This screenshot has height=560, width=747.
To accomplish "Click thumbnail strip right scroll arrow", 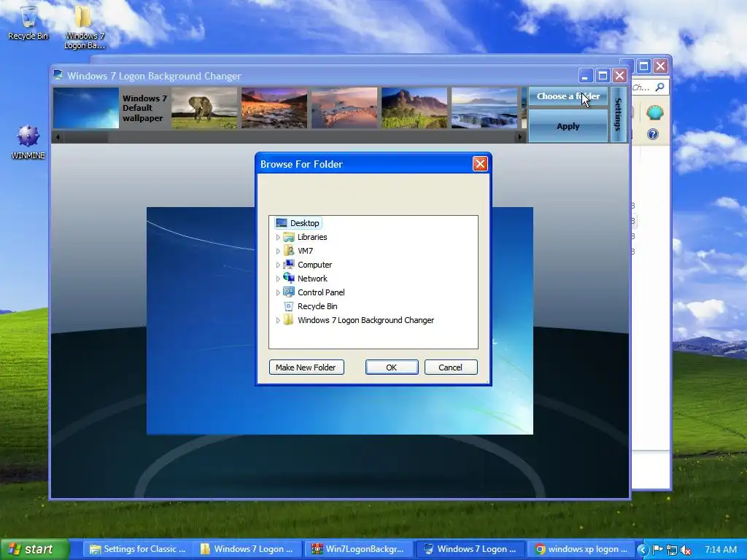I will [x=519, y=137].
